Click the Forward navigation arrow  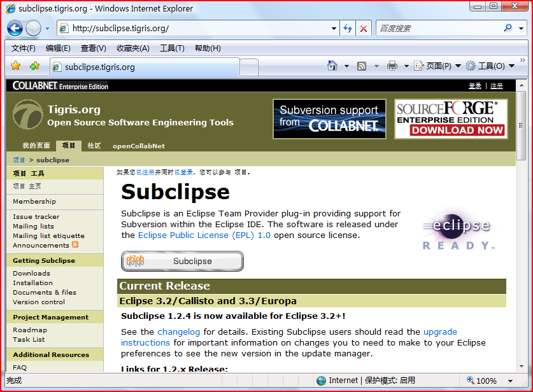[x=33, y=29]
